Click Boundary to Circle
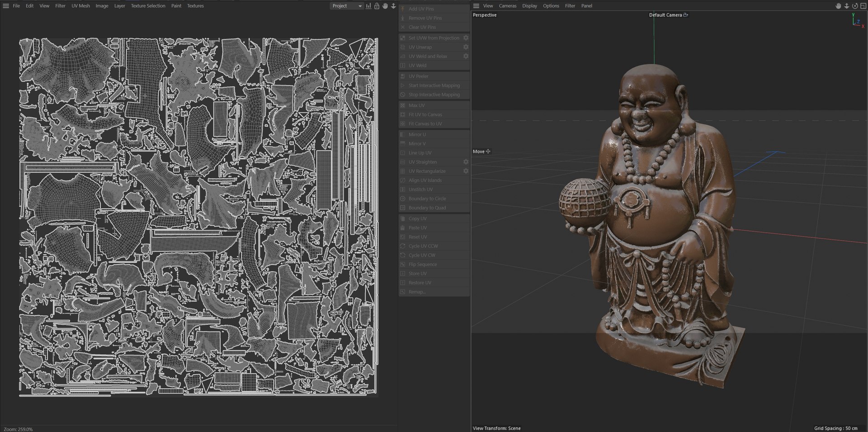The width and height of the screenshot is (868, 432). (434, 199)
